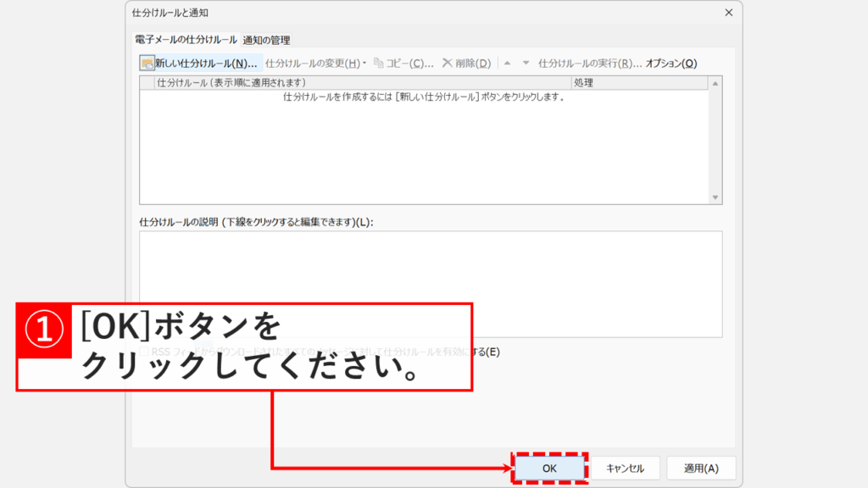Click the move rule up arrow
Image resolution: width=868 pixels, height=488 pixels.
pyautogui.click(x=507, y=64)
